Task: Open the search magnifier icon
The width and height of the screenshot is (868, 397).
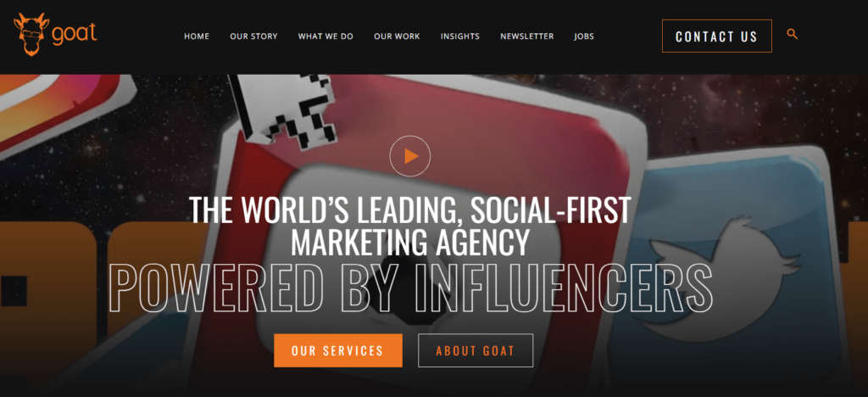Action: pyautogui.click(x=793, y=34)
